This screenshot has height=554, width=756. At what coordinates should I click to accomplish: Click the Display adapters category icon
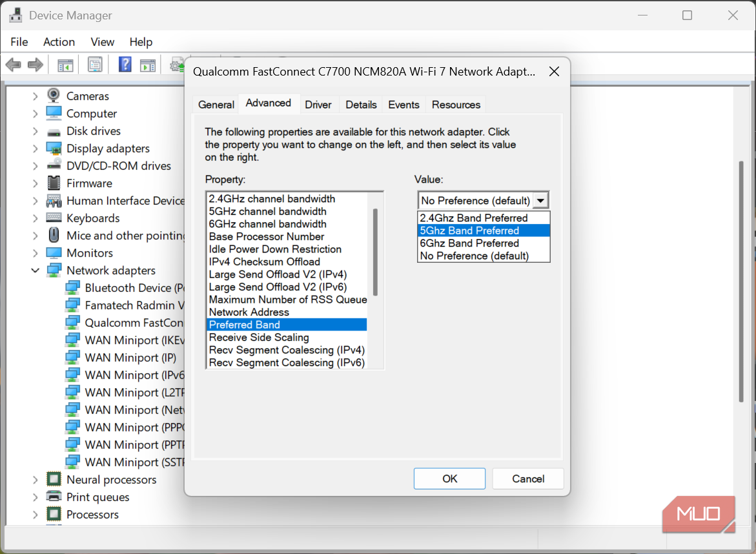click(54, 148)
